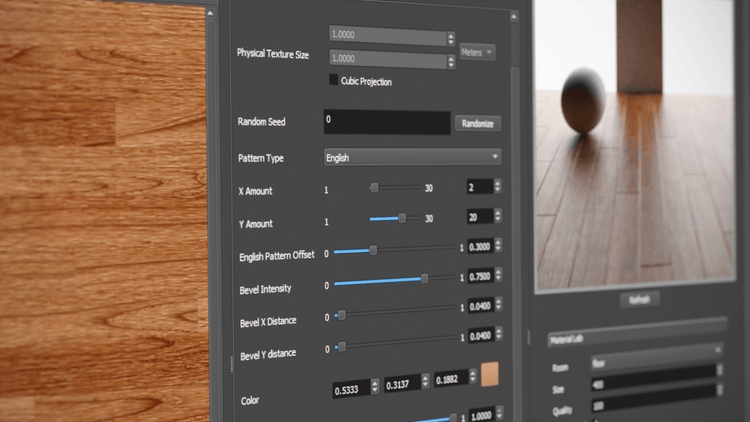The width and height of the screenshot is (750, 422).
Task: Click the 'Physical Texture Size' label
Action: pos(273,54)
